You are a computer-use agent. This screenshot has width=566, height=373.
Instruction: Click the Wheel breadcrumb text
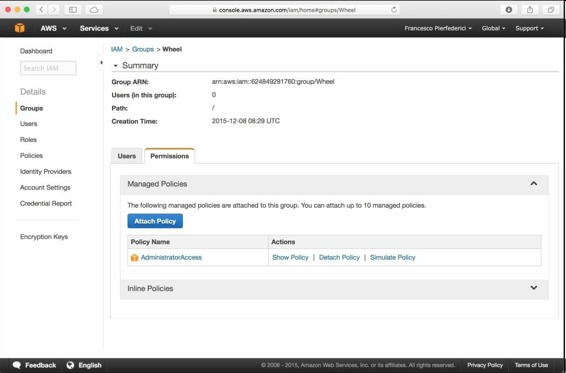(172, 49)
